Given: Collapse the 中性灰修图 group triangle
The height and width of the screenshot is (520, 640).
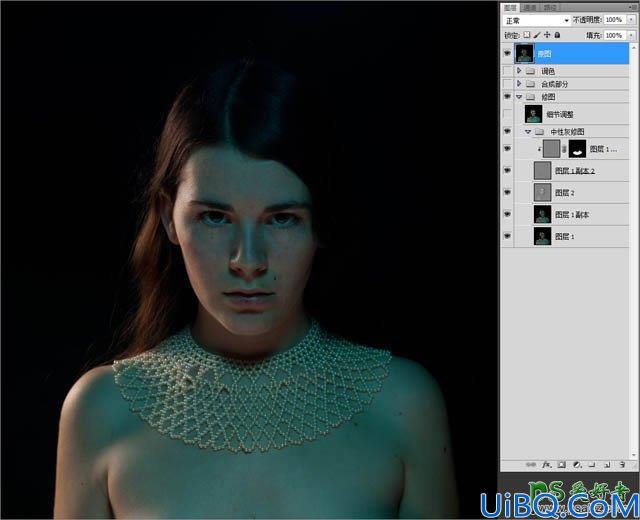Looking at the screenshot, I should tap(528, 132).
